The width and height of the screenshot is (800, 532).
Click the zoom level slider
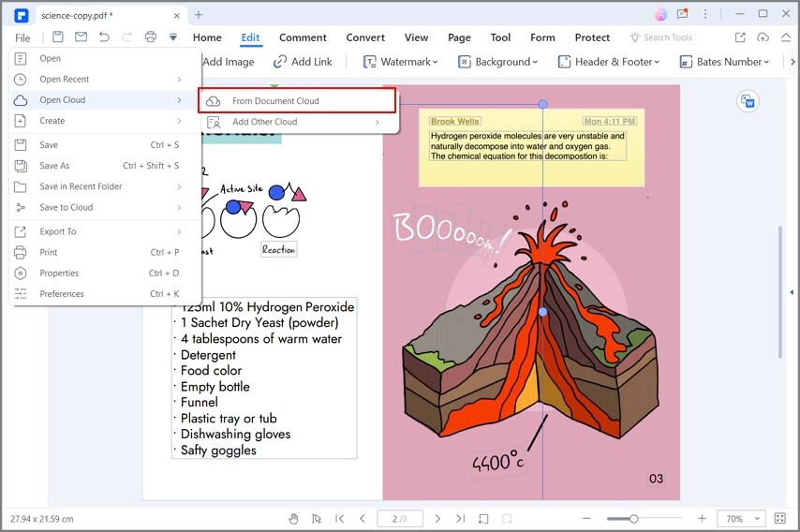coord(633,519)
